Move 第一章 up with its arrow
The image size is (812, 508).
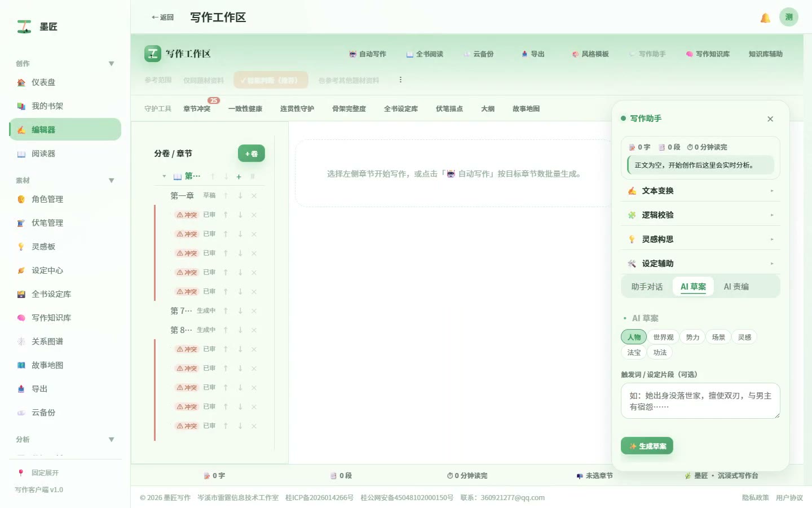[x=226, y=196]
